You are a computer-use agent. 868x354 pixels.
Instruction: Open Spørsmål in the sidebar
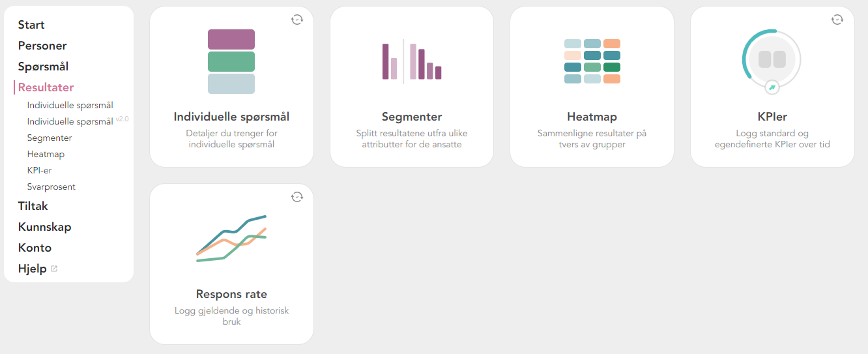coord(43,66)
